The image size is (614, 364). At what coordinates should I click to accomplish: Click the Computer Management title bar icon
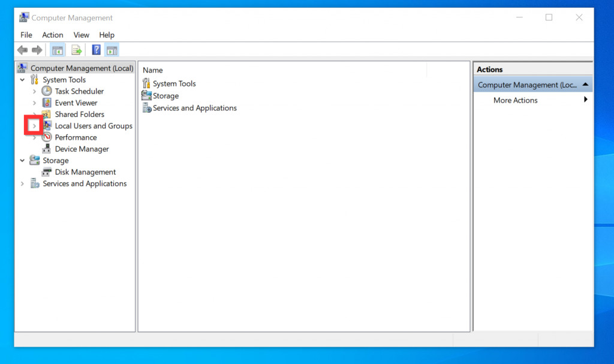coord(24,17)
